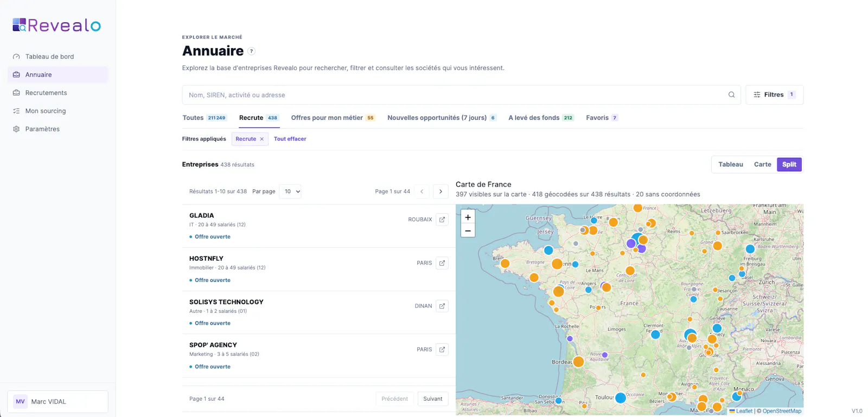The height and width of the screenshot is (417, 868).
Task: Click Tout effacer link
Action: tap(290, 139)
